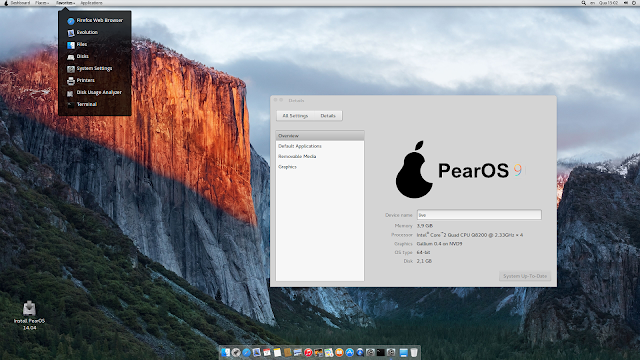Viewport: 640px width, 360px height.
Task: Click the System Up-To-Date button
Action: click(x=525, y=276)
